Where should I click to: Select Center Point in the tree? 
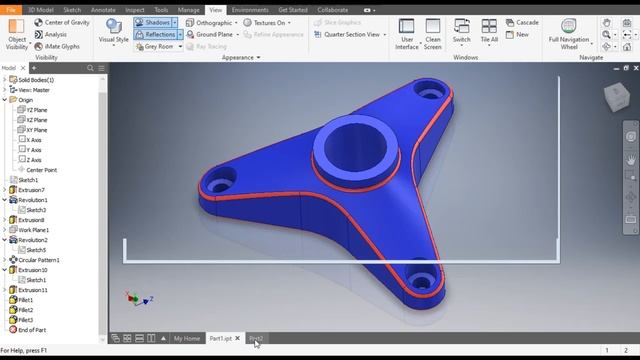point(37,170)
